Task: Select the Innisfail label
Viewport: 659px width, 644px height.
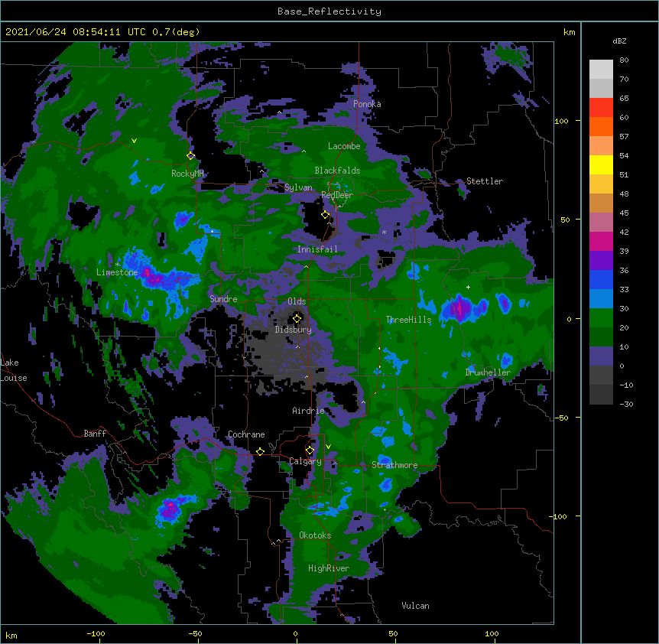Action: [x=317, y=249]
